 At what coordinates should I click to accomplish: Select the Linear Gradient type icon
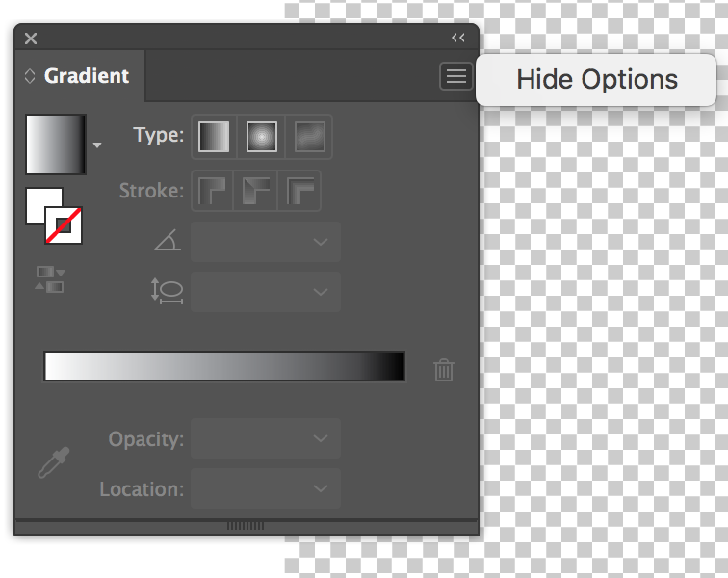pos(214,137)
